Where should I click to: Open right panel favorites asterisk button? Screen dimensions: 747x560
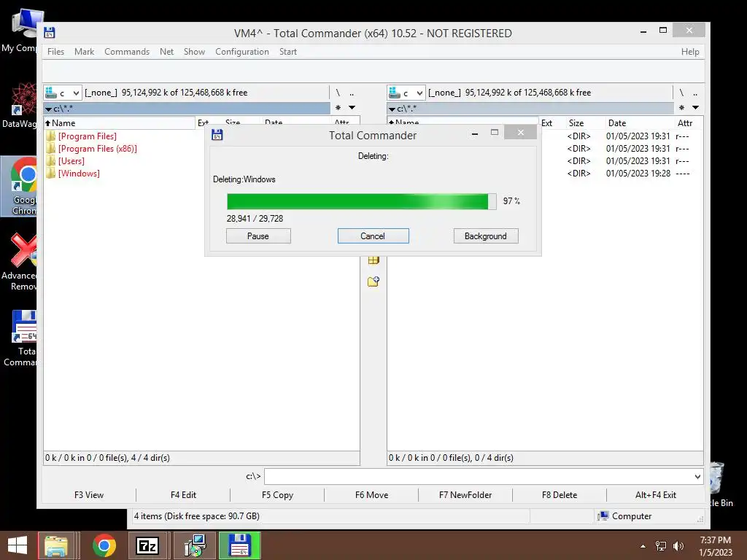click(682, 108)
